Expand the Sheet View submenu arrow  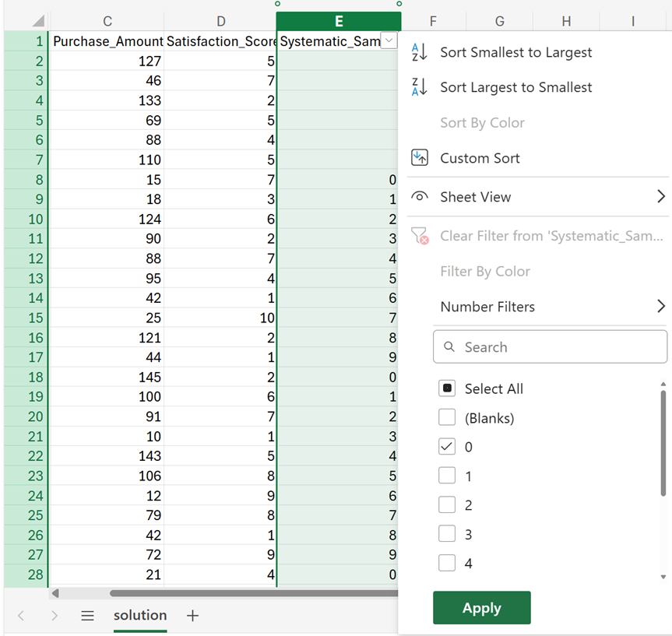click(660, 197)
